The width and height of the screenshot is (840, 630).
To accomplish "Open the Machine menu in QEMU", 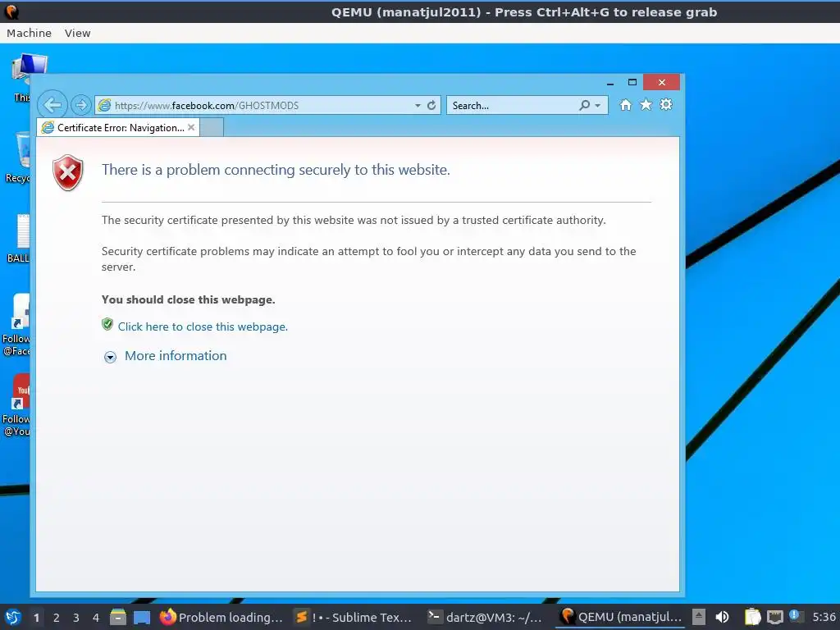I will coord(29,33).
